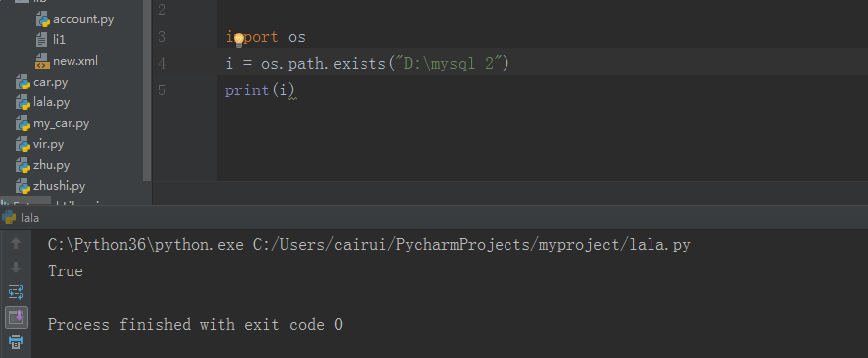Click line number 5 in the gutter
The height and width of the screenshot is (358, 868).
click(x=162, y=90)
